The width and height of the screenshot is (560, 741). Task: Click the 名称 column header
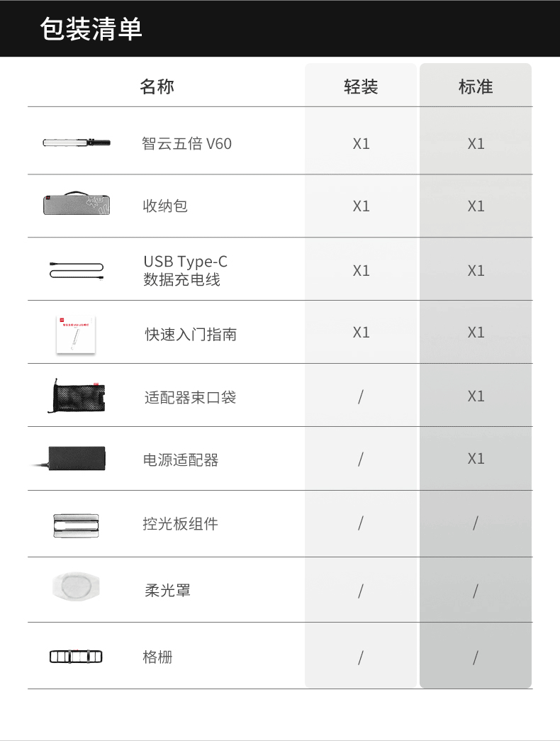click(x=157, y=87)
